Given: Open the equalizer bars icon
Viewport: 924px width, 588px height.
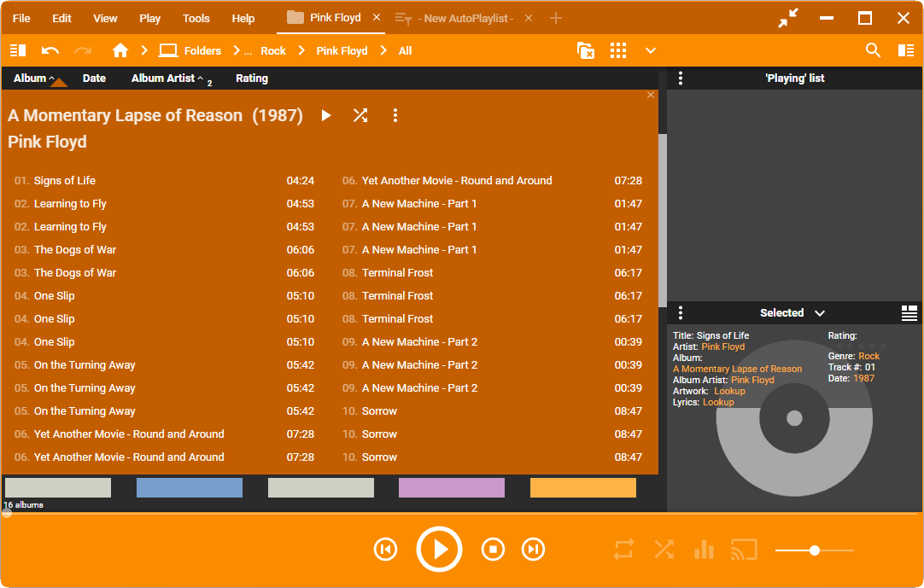Looking at the screenshot, I should point(704,549).
